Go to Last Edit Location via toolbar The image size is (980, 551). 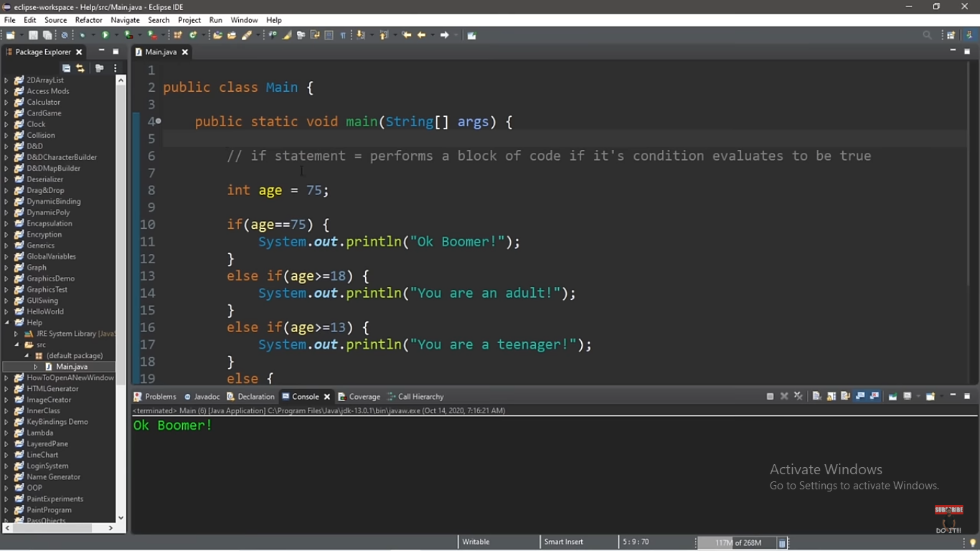[x=407, y=35]
